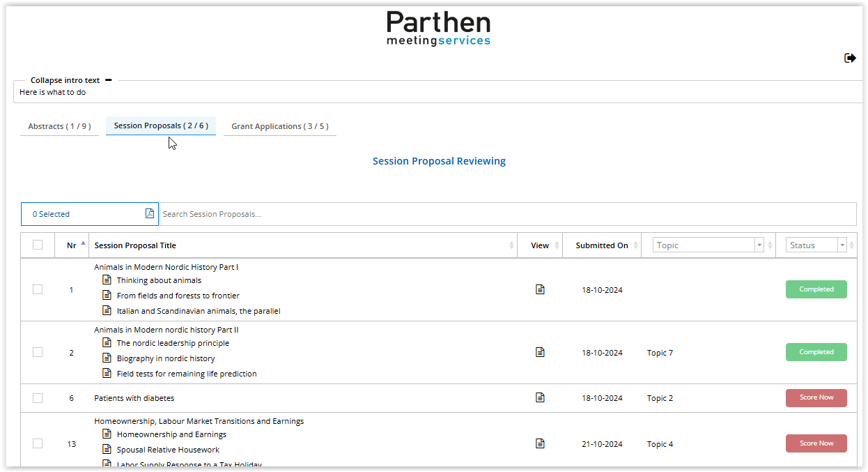This screenshot has height=472, width=868.
Task: Toggle the select-all checkbox in table header
Action: pos(38,245)
